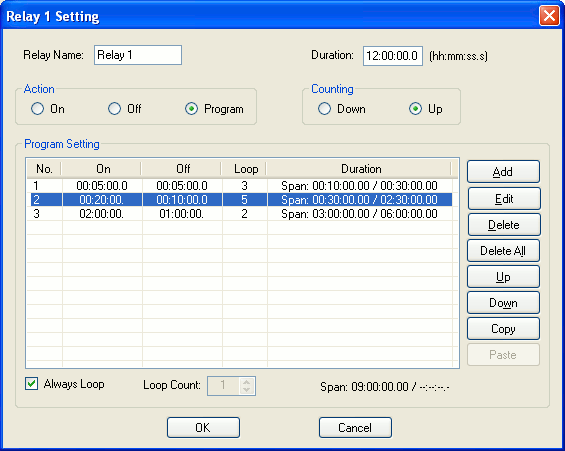
Task: Click the Add program step button
Action: 503,172
